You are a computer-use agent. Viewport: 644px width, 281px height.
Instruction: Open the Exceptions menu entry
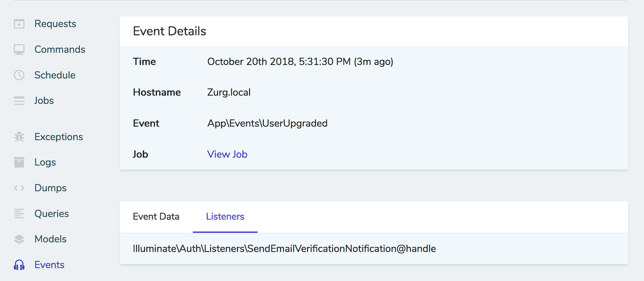pyautogui.click(x=59, y=137)
